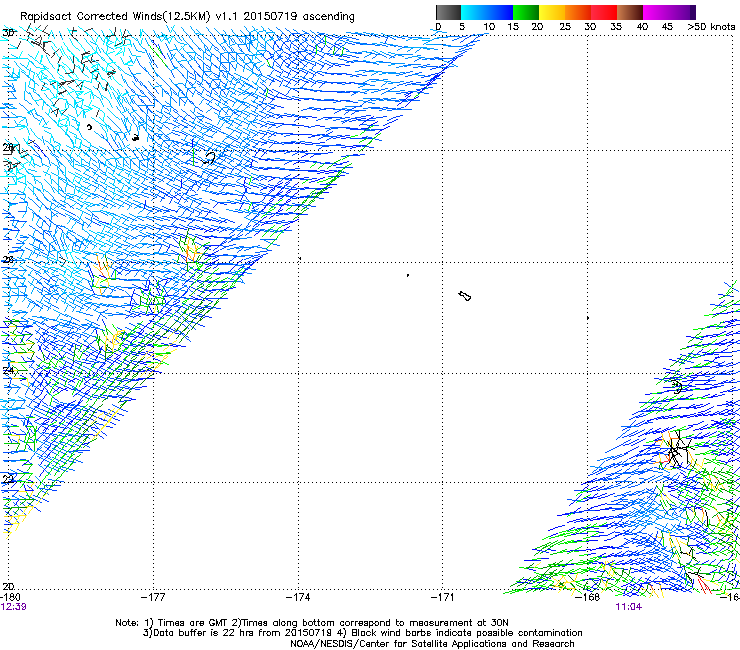Click the magenta-purple 40-50 knots legend segment
Screen dimensions: 740x650
(669, 12)
